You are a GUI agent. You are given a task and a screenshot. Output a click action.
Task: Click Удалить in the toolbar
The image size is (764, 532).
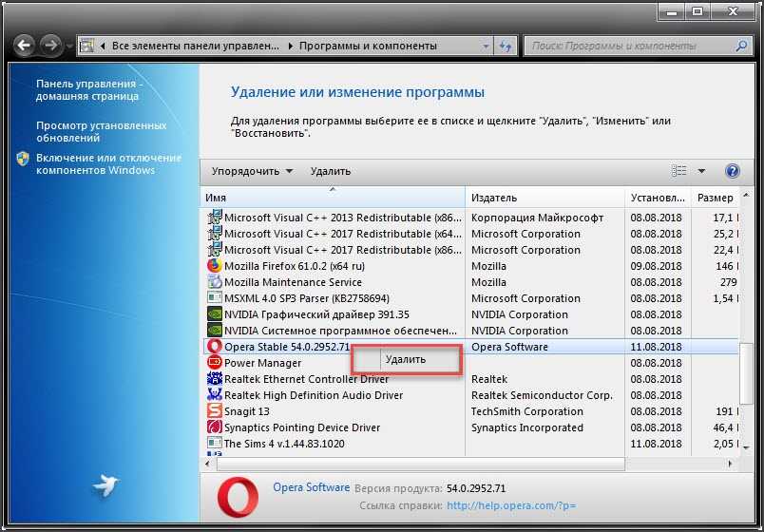pyautogui.click(x=330, y=171)
